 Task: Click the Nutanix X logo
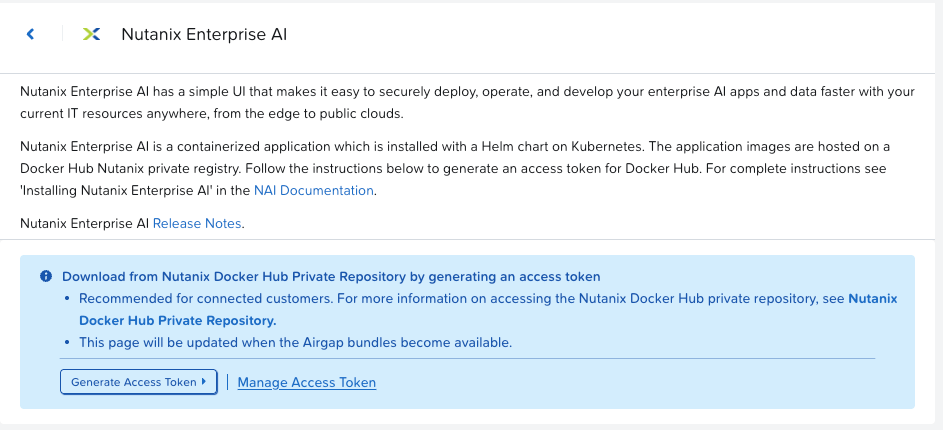click(x=91, y=34)
